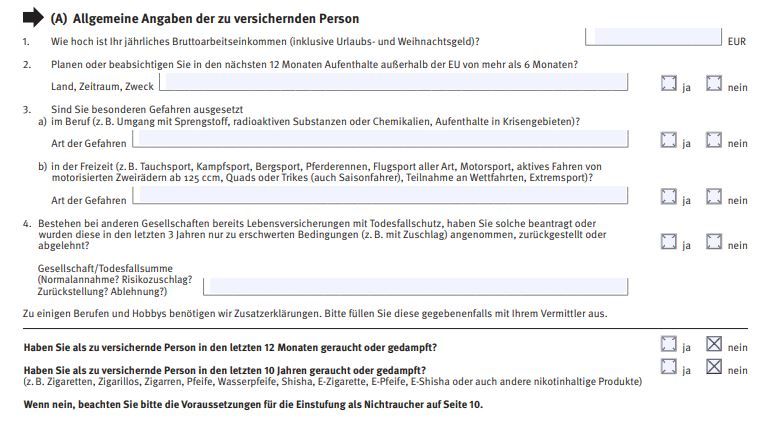The image size is (771, 423).
Task: Check 'ja' for smoked in last 10 years
Action: point(669,366)
